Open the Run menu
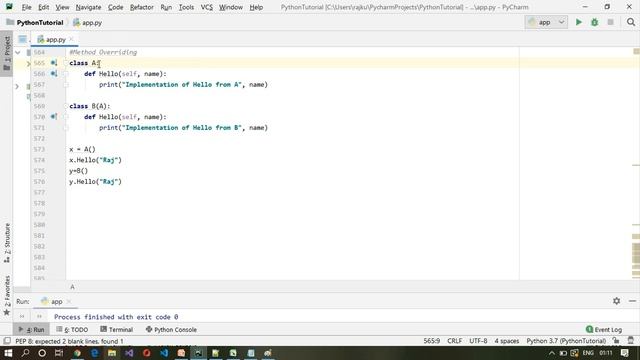Viewport: 640px width, 360px height. 166,7
